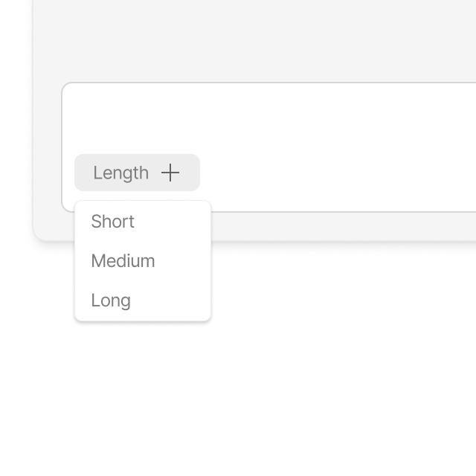The width and height of the screenshot is (476, 476).
Task: Collapse the Length dropdown button
Action: (137, 173)
